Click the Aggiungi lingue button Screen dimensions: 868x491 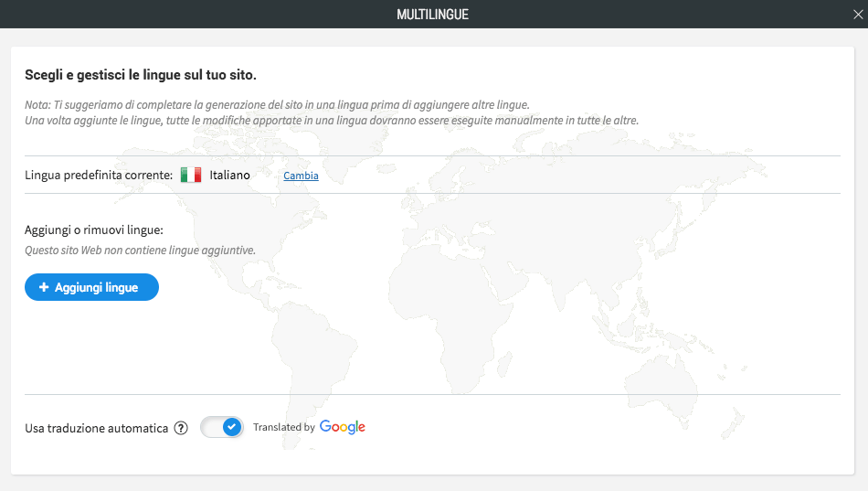92,287
